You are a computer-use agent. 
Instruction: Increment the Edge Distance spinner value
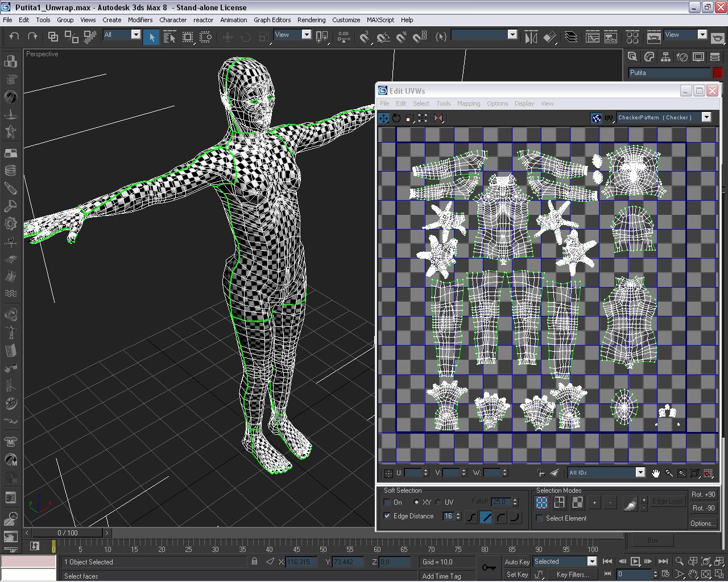tap(458, 514)
